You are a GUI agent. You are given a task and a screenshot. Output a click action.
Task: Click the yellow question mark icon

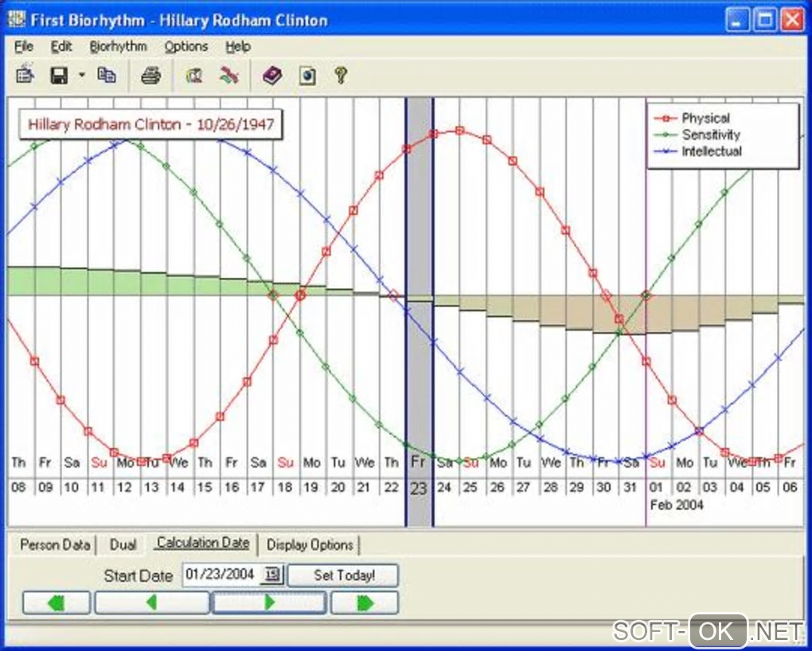pos(340,76)
